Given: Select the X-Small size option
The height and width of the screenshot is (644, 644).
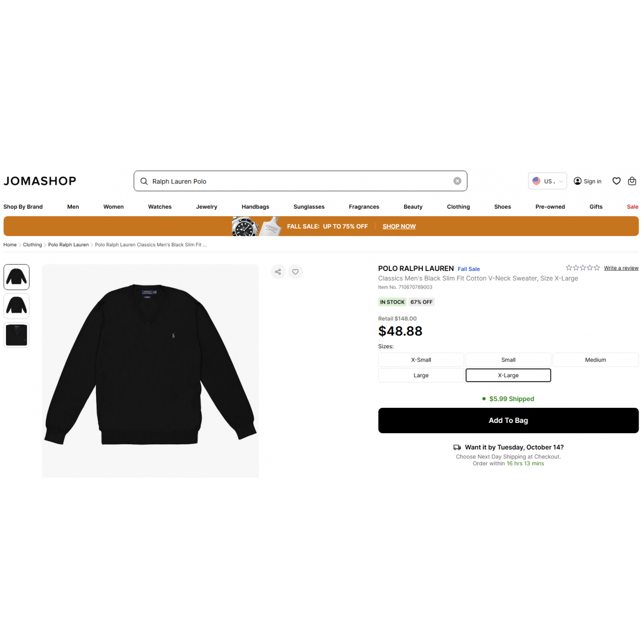Looking at the screenshot, I should [421, 360].
